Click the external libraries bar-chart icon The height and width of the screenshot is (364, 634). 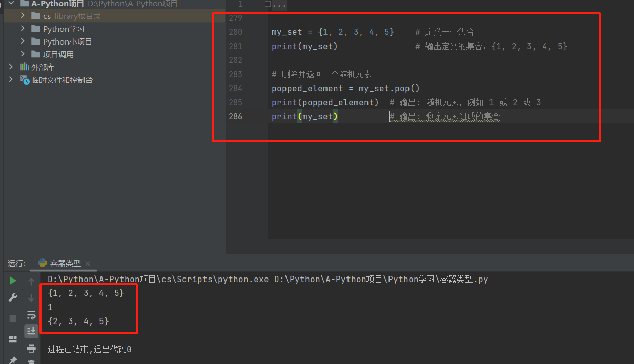[x=24, y=67]
